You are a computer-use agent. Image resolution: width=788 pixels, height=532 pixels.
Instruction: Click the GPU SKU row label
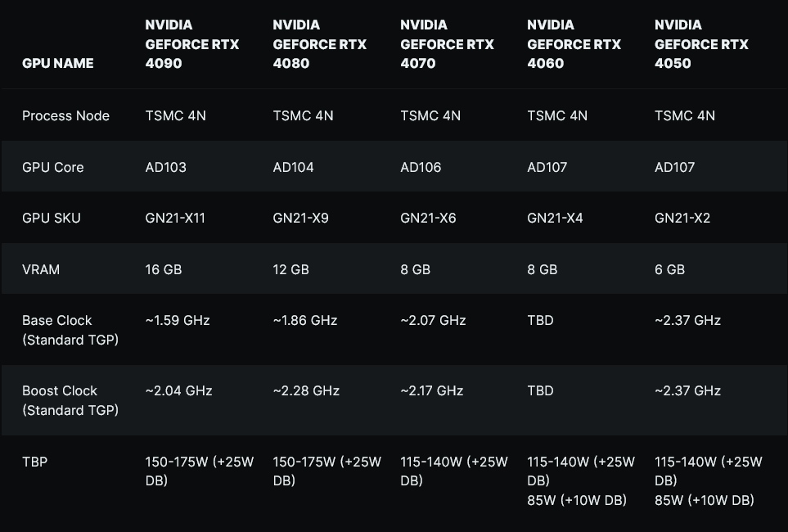pyautogui.click(x=52, y=218)
